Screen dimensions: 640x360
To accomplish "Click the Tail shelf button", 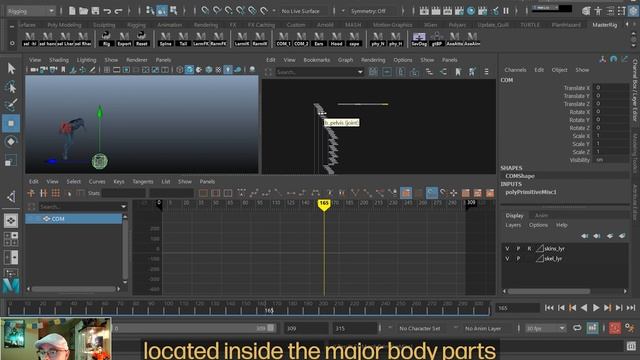I will point(183,39).
